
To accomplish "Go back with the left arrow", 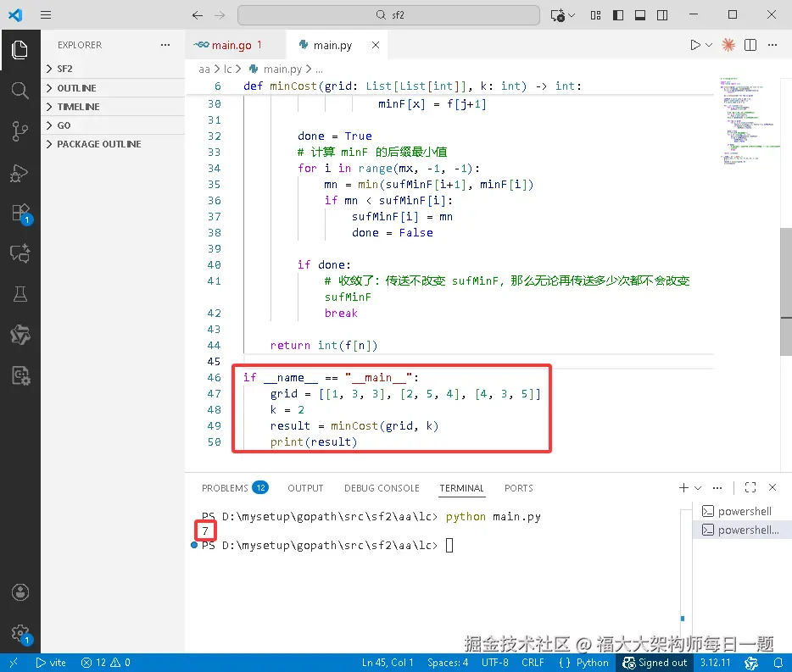I will [197, 15].
